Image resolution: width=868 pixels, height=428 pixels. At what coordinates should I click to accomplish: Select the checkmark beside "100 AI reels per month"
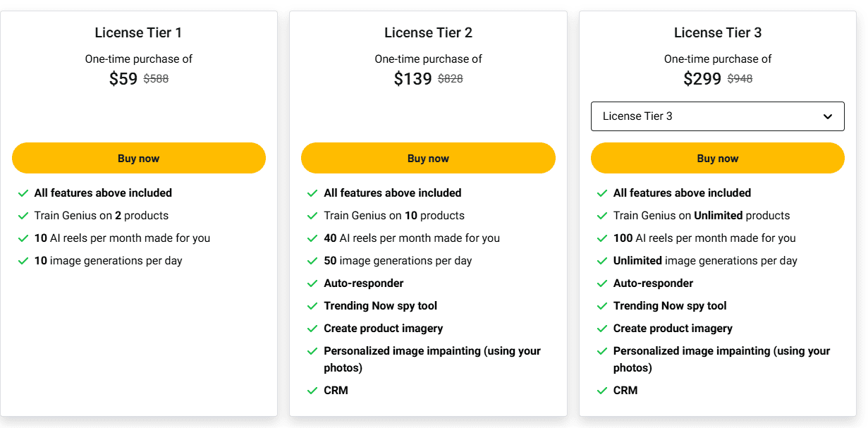(602, 238)
